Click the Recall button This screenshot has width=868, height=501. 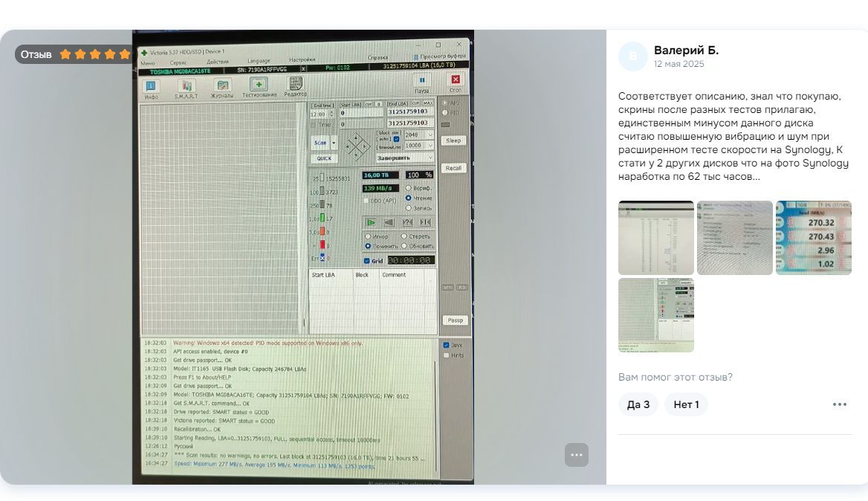[x=453, y=168]
